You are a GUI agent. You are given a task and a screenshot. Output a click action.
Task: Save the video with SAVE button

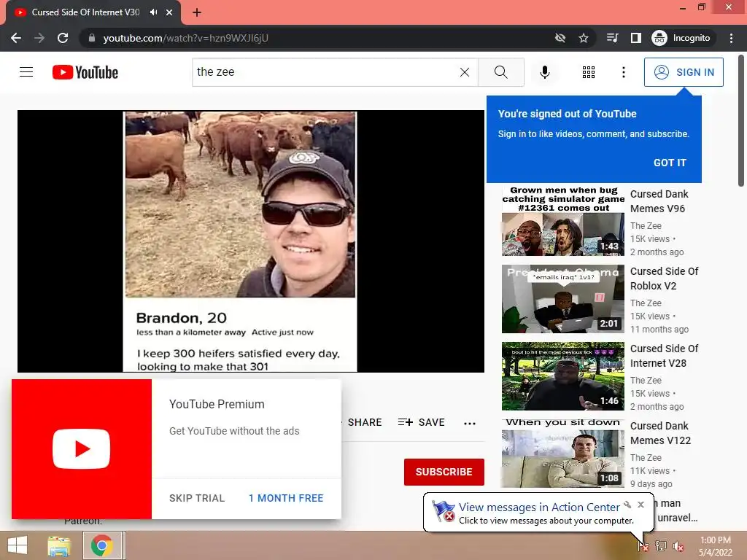(421, 422)
